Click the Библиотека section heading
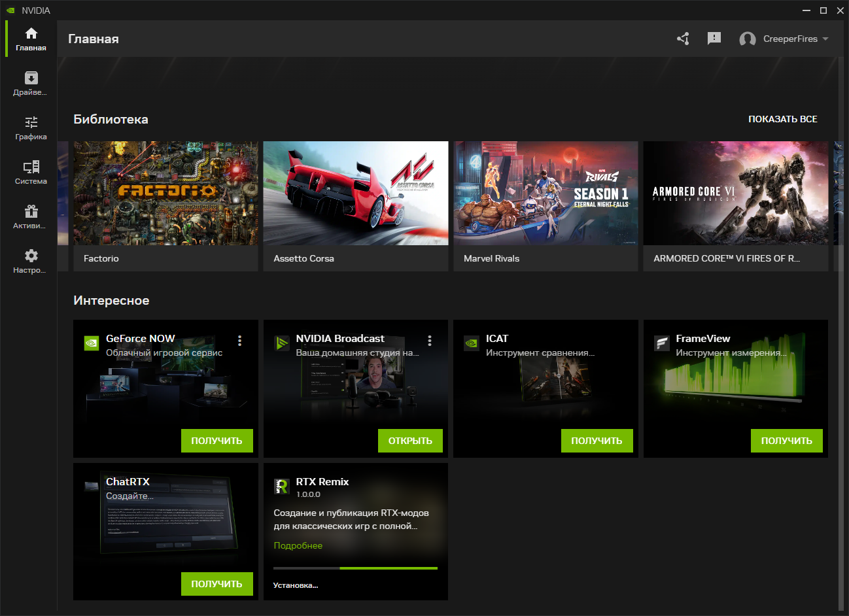This screenshot has height=616, width=849. (111, 119)
